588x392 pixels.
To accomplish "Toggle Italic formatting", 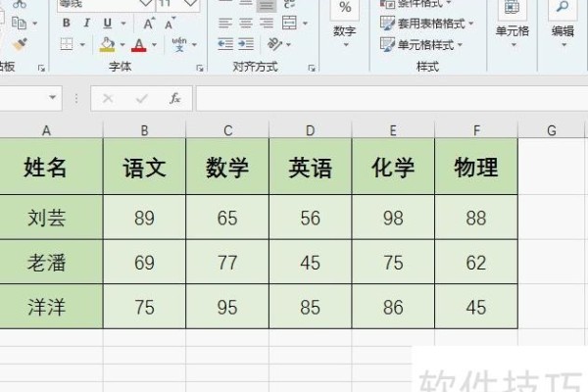I will [x=86, y=23].
